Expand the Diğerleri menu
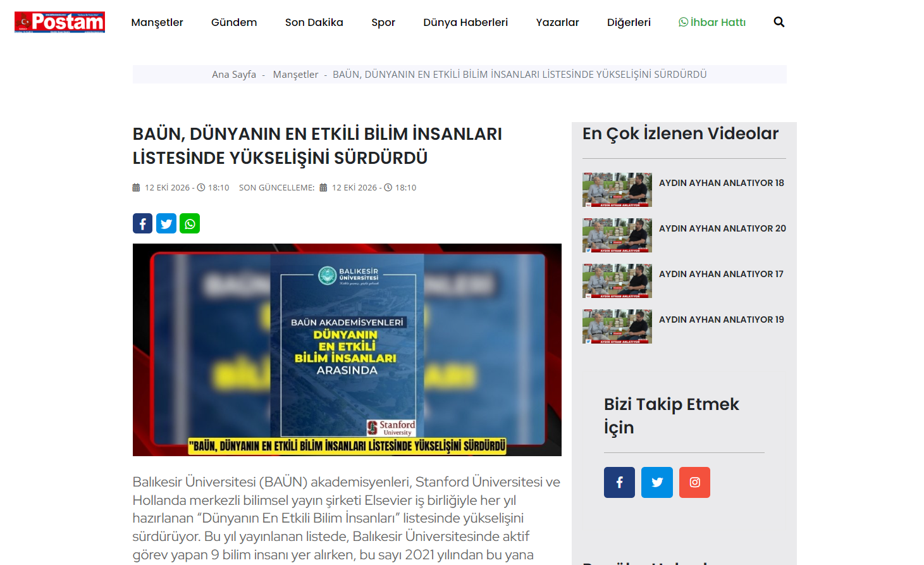This screenshot has height=565, width=924. pyautogui.click(x=629, y=22)
